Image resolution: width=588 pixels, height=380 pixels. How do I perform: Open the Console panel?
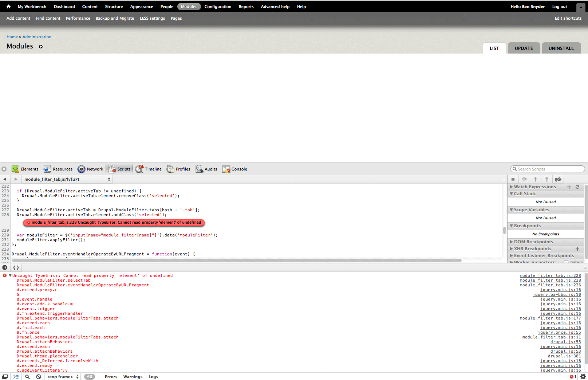click(x=235, y=169)
